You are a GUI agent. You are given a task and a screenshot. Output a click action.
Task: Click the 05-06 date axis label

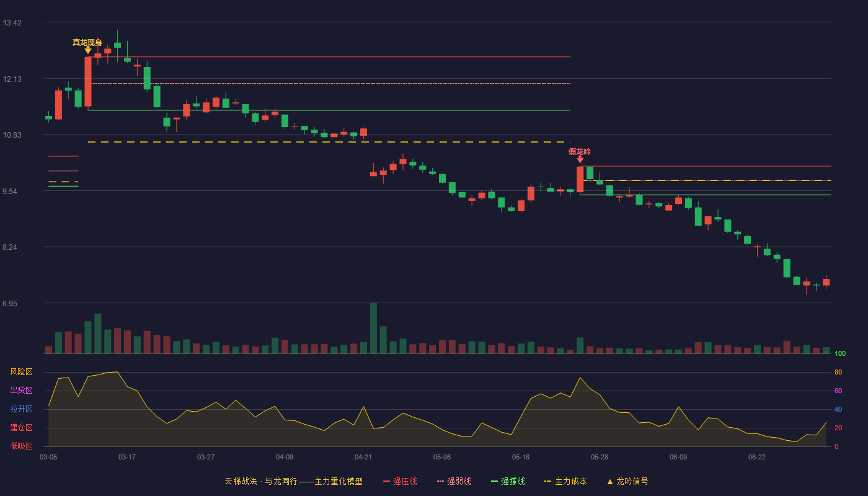[x=442, y=457]
